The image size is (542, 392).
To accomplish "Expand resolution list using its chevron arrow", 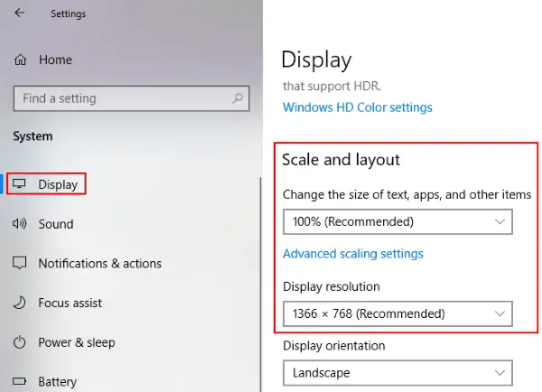I will pos(500,313).
